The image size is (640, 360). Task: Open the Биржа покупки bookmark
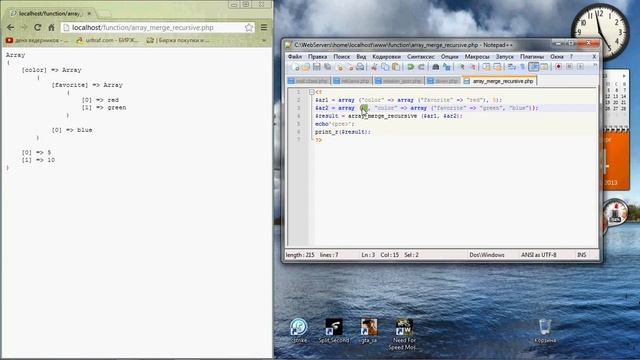pyautogui.click(x=178, y=40)
